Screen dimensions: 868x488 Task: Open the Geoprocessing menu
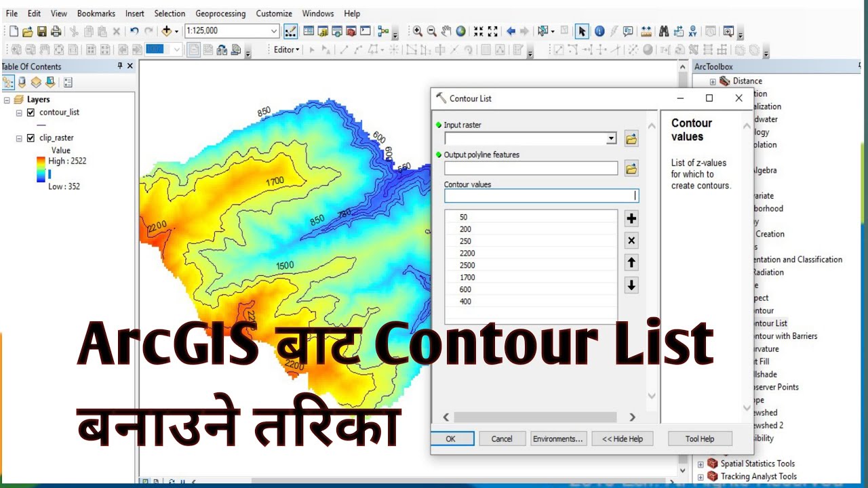[221, 14]
